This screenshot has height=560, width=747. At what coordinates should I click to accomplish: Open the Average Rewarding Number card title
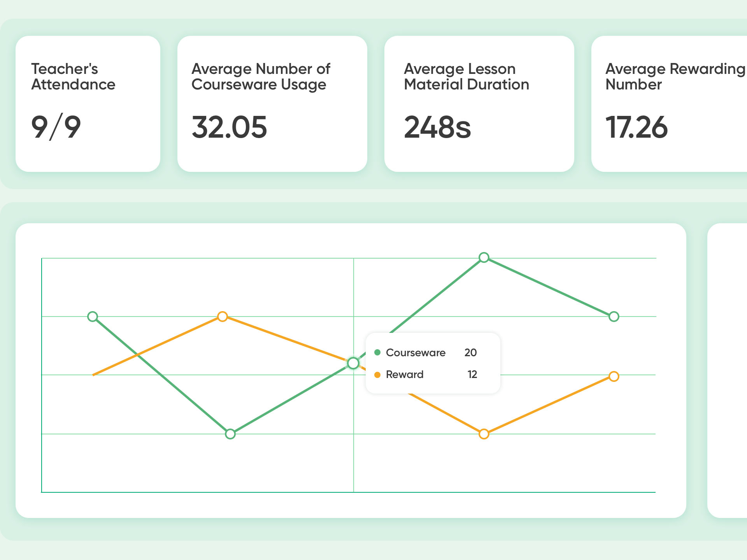pyautogui.click(x=675, y=77)
